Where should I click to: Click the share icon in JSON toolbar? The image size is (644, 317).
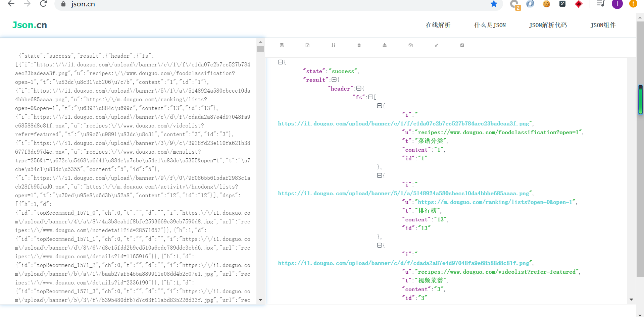462,45
